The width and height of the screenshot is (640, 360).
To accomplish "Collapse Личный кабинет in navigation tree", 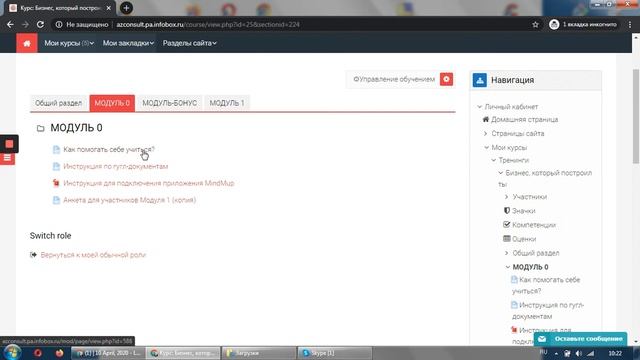I will [x=480, y=107].
